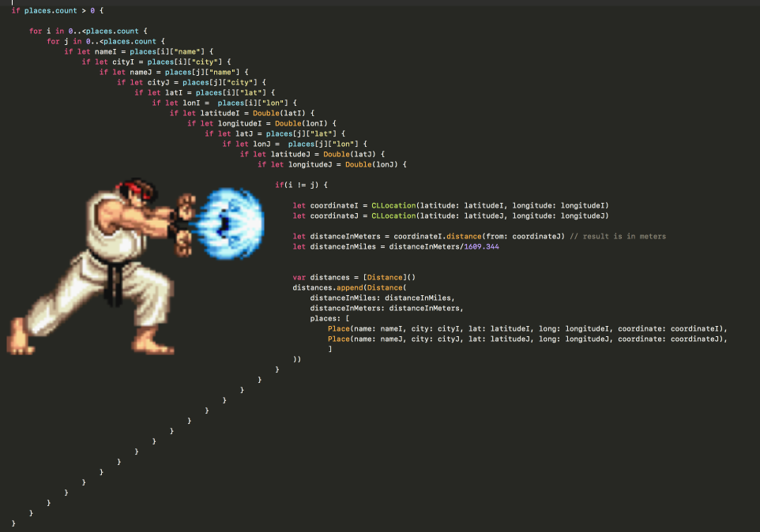This screenshot has width=760, height=532.
Task: Click the 'var distances = [Distance]()' line
Action: pos(354,277)
